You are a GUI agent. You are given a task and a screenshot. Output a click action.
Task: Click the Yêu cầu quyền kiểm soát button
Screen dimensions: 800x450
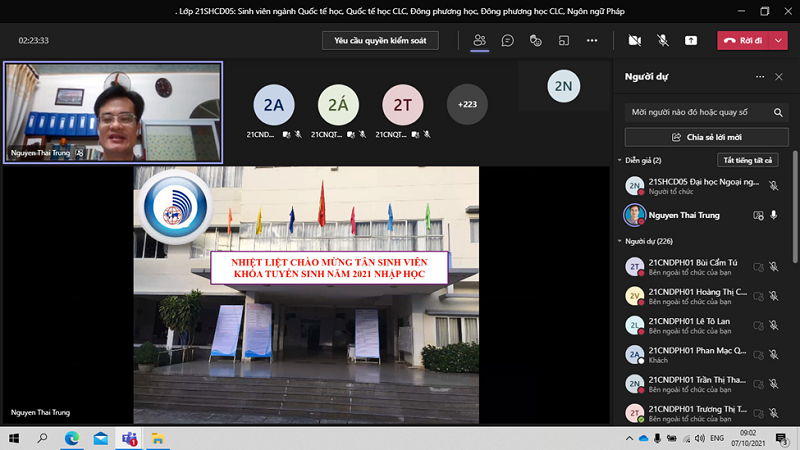[x=380, y=40]
